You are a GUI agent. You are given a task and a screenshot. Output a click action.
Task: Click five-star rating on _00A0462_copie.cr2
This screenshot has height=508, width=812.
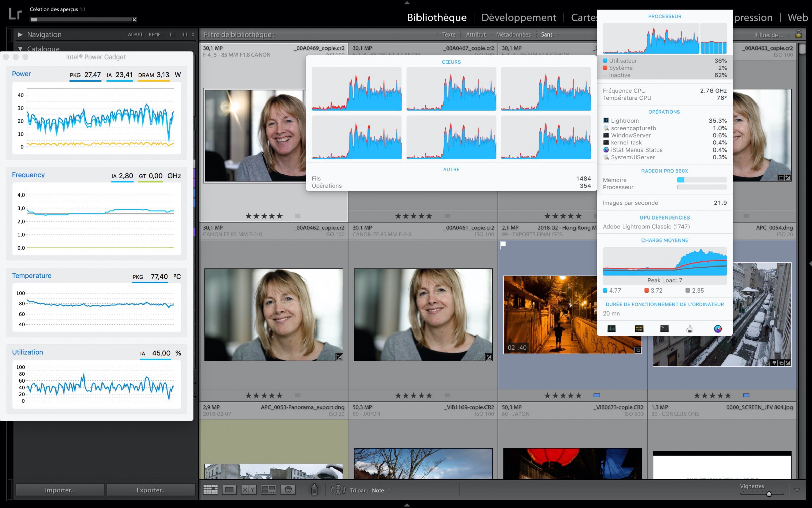tap(264, 395)
